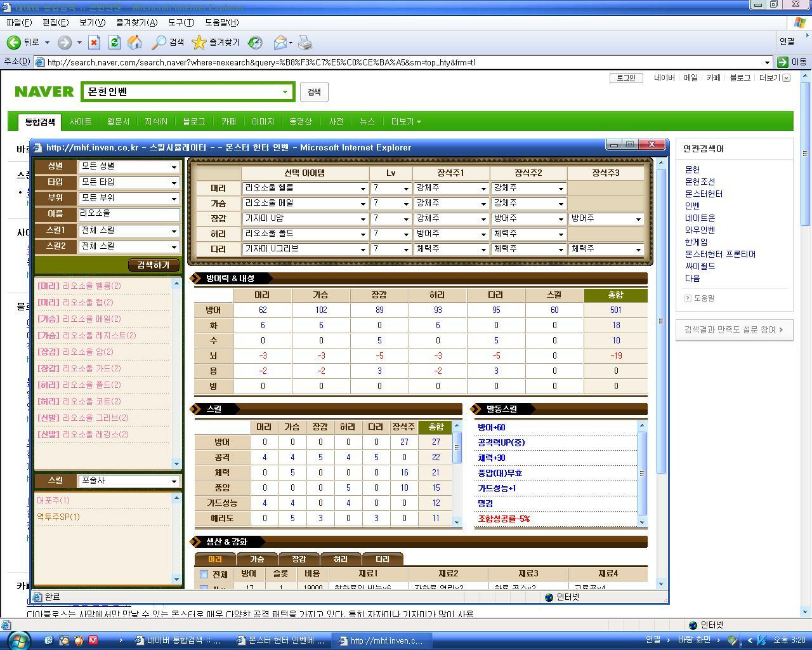Click the Windows Start orb

pos(18,640)
